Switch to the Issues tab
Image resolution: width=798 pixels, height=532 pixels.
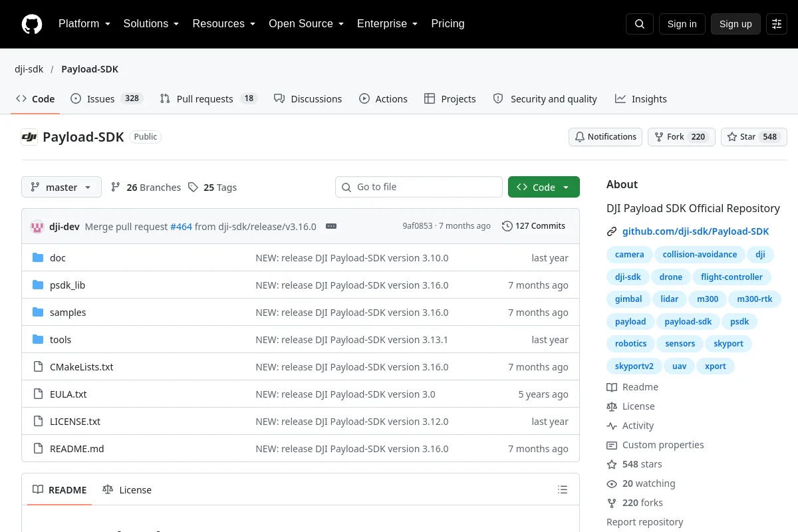coord(106,98)
